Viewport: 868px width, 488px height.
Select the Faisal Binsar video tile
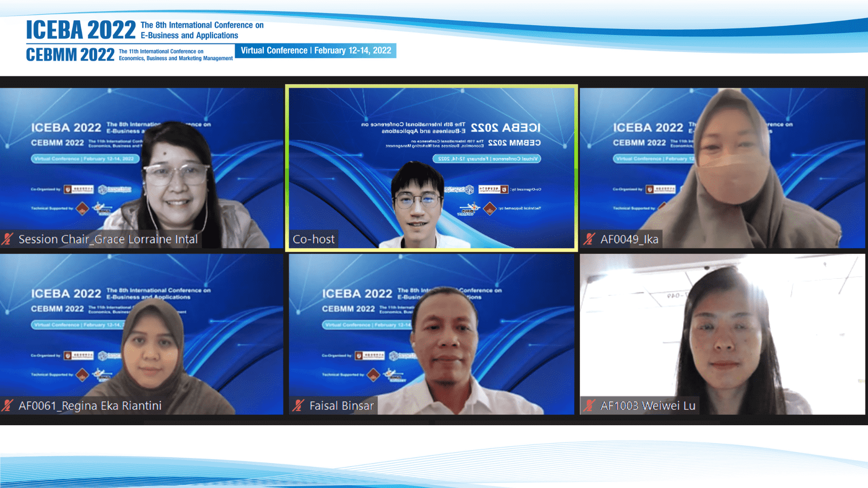click(x=431, y=334)
